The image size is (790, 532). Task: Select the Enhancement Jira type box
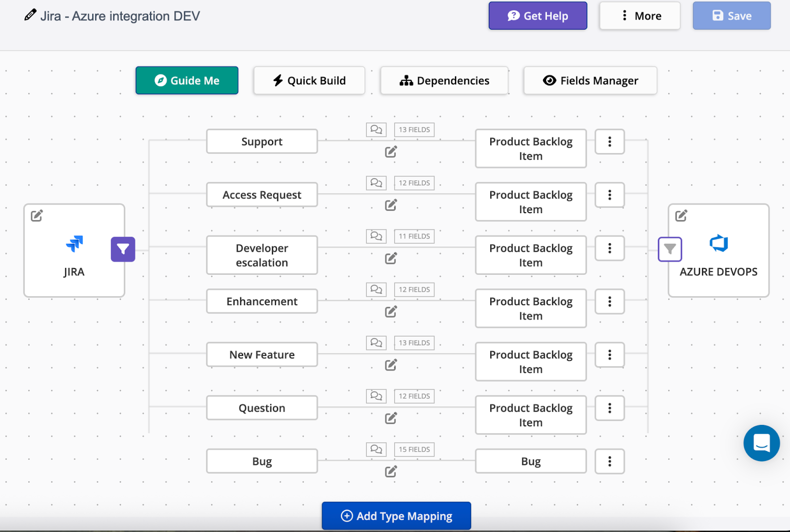(262, 302)
